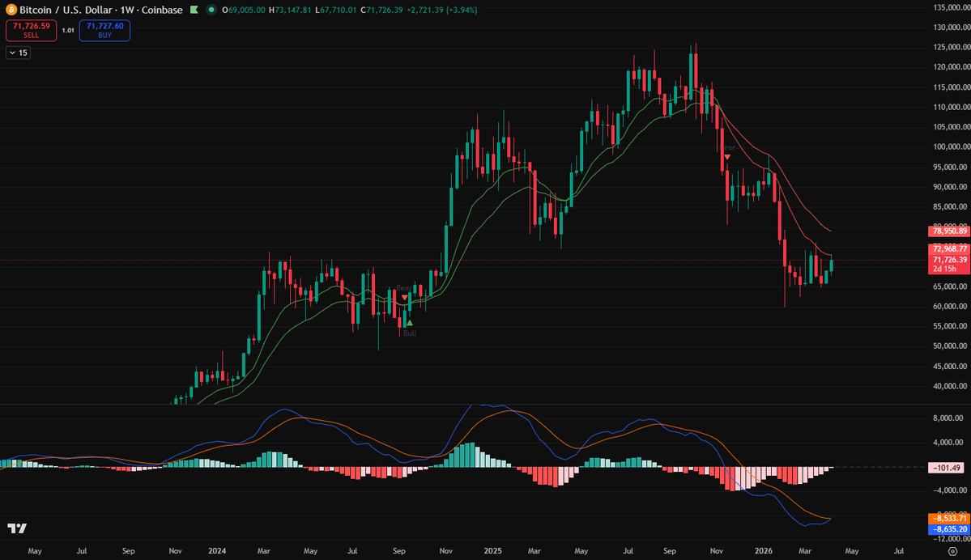Click the 2d 15h bar countdown
The image size is (971, 560).
tap(944, 269)
